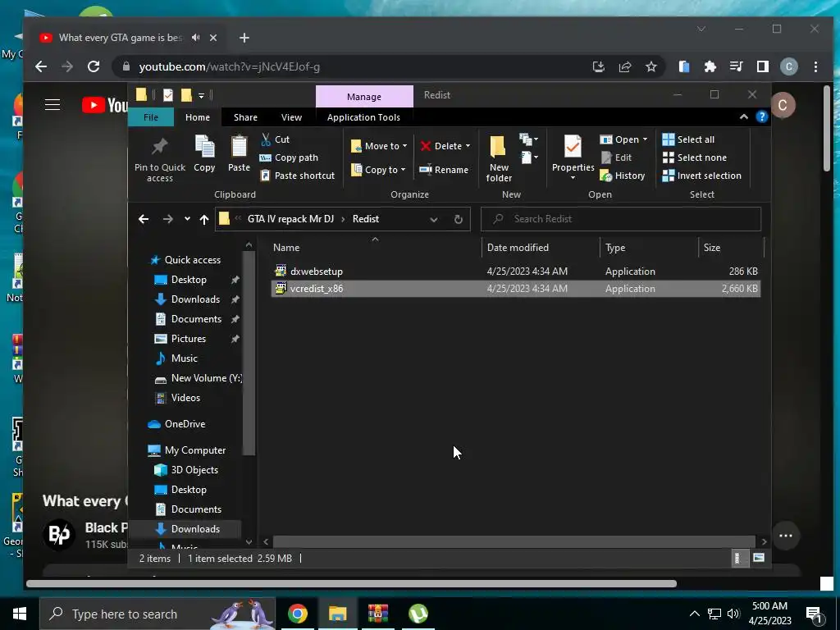This screenshot has width=840, height=630.
Task: Open Chrome extensions puzzle icon
Action: point(710,66)
